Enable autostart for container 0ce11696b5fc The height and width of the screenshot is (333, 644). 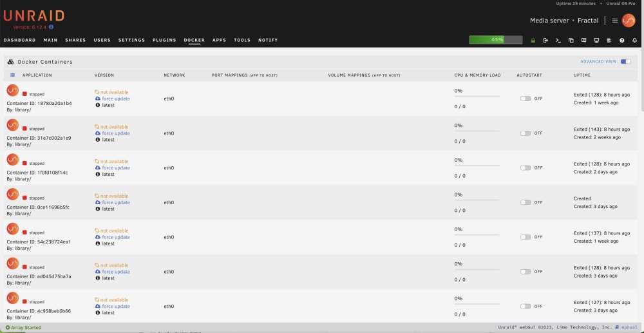coord(526,202)
